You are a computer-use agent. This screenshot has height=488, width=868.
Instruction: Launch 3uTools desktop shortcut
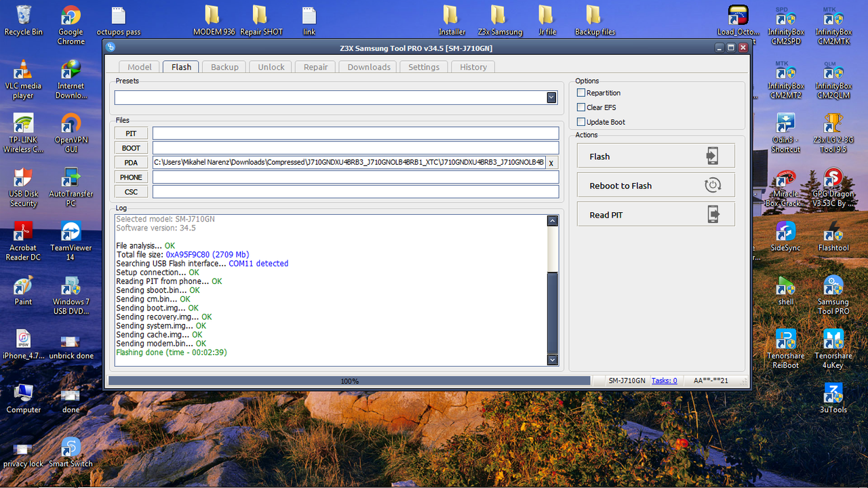click(833, 398)
